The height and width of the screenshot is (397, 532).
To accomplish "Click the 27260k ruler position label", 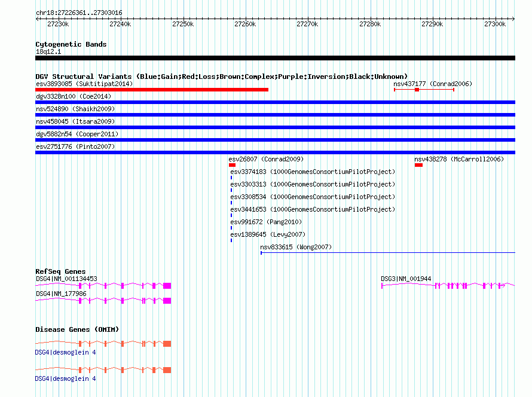I will click(245, 24).
